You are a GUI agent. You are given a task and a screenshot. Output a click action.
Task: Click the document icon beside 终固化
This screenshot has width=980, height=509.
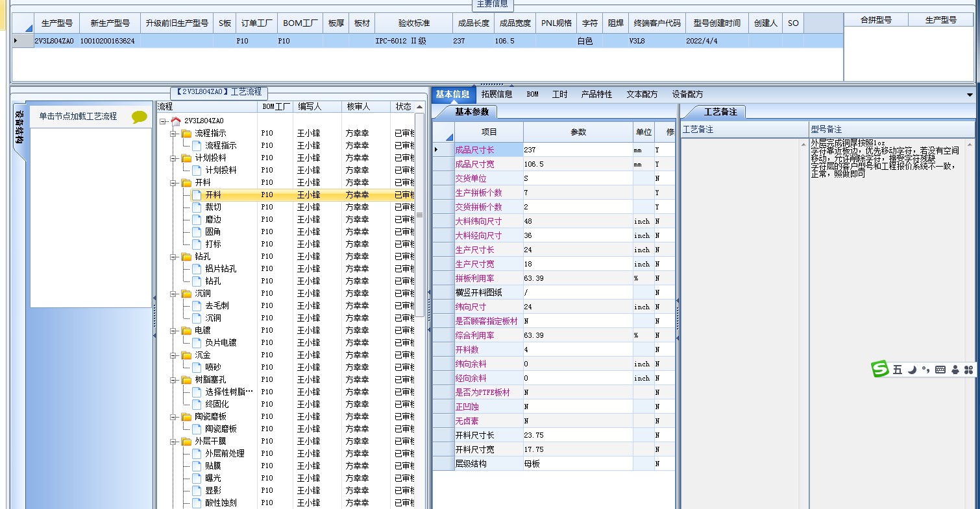pyautogui.click(x=197, y=404)
